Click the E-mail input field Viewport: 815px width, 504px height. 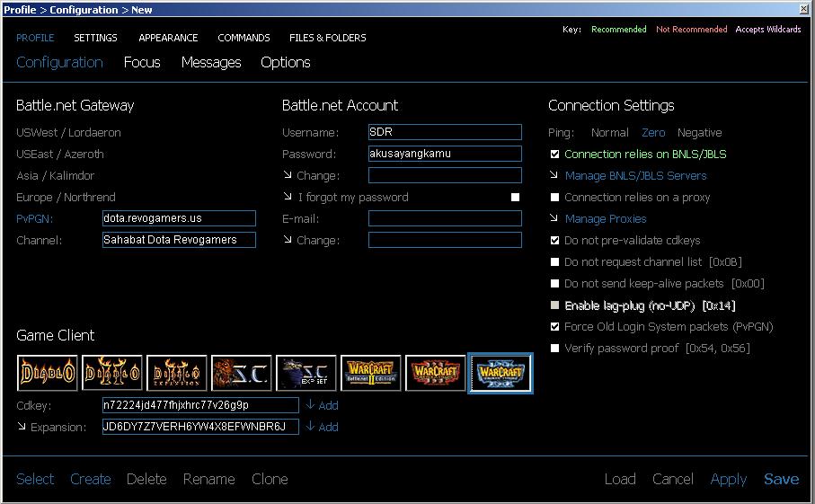point(445,218)
